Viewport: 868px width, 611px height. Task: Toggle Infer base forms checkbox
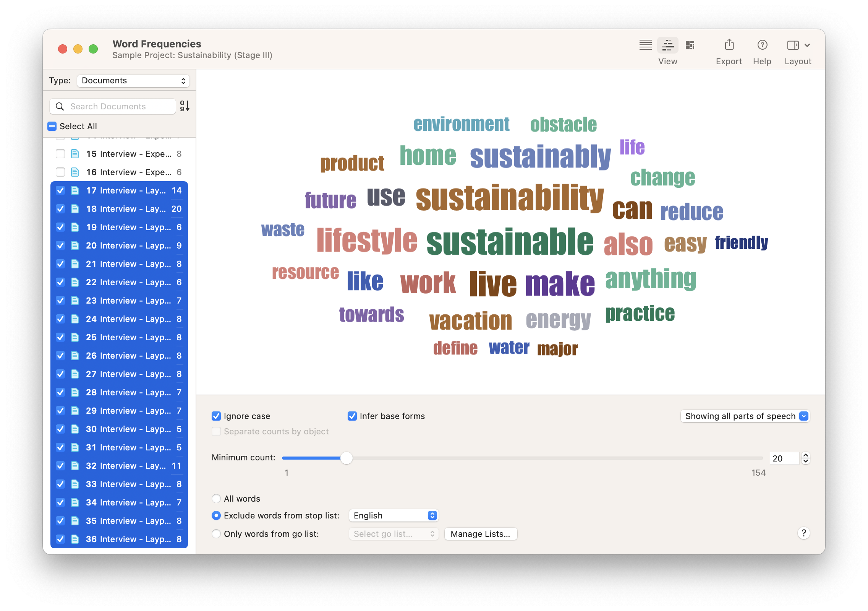click(x=352, y=416)
